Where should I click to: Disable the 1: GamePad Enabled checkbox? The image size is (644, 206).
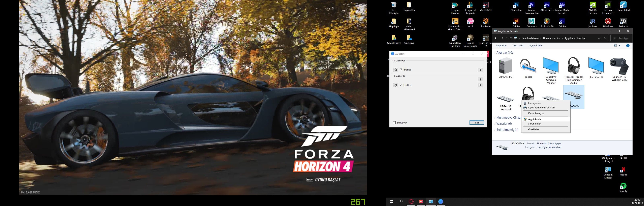[x=401, y=70]
